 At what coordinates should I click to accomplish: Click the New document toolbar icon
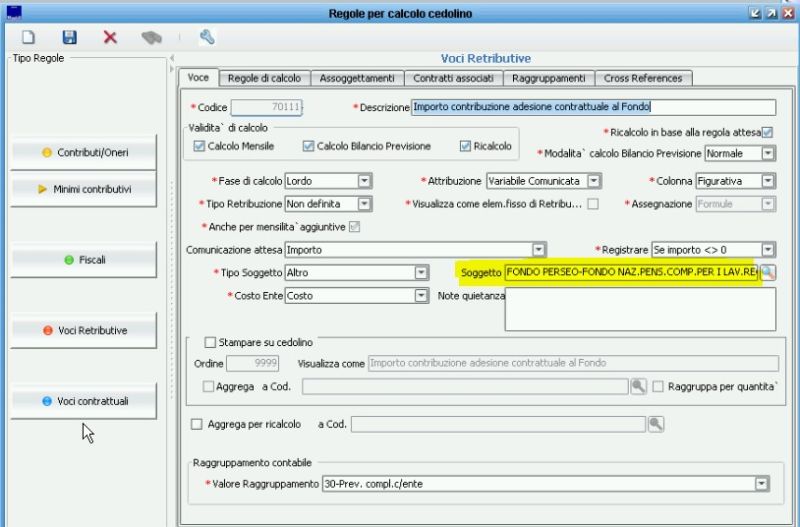tap(28, 37)
